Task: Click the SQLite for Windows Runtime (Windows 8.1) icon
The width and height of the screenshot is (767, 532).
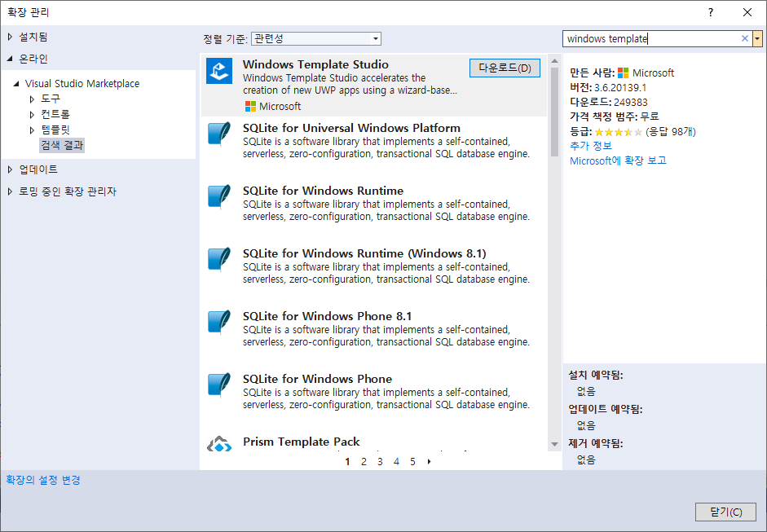Action: point(218,260)
